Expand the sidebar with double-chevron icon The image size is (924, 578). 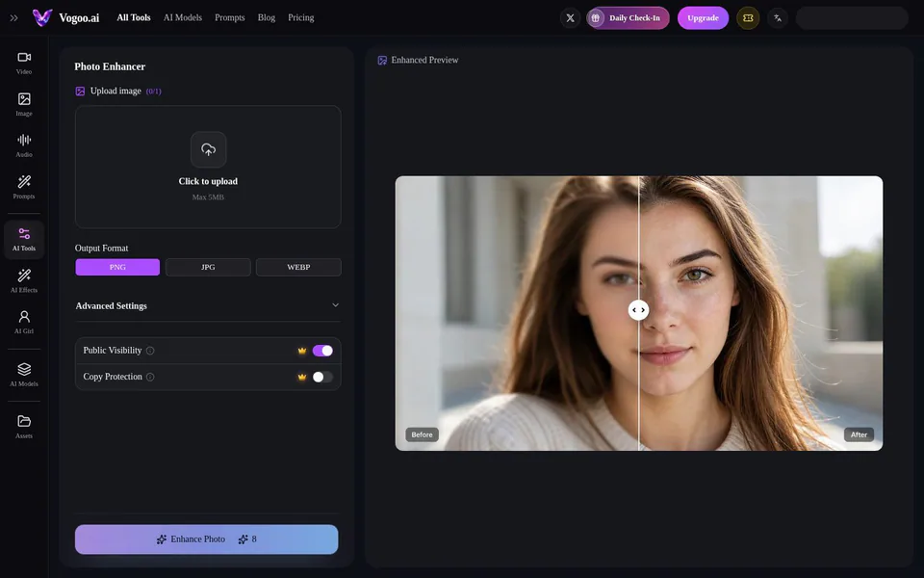click(x=13, y=17)
